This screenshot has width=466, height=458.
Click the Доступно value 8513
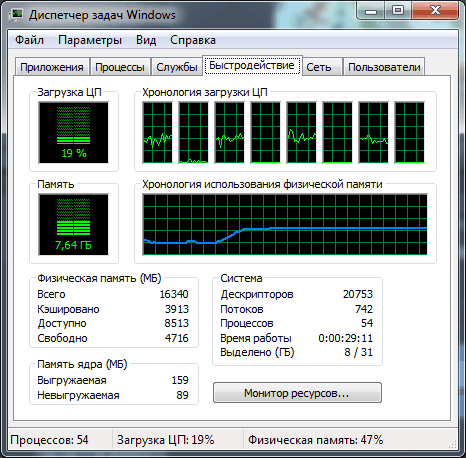click(177, 323)
